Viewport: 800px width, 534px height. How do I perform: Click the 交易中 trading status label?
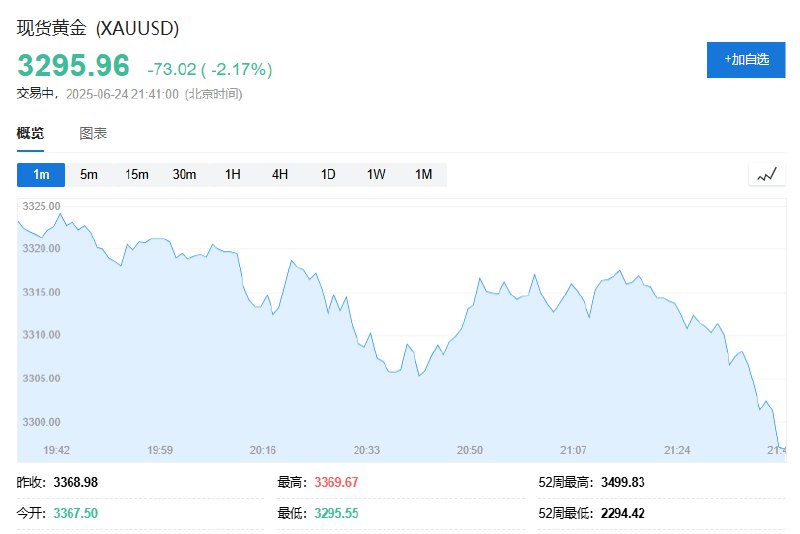(x=35, y=93)
